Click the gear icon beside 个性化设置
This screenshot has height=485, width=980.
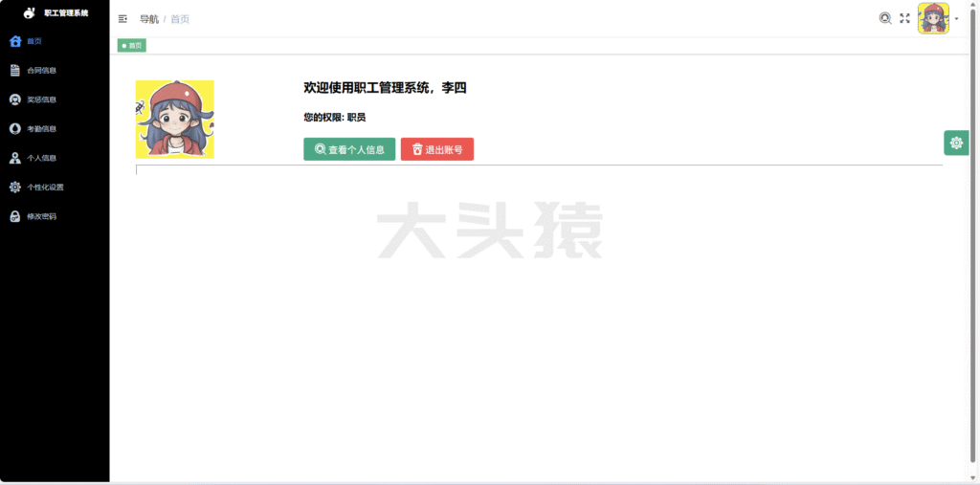[x=15, y=187]
